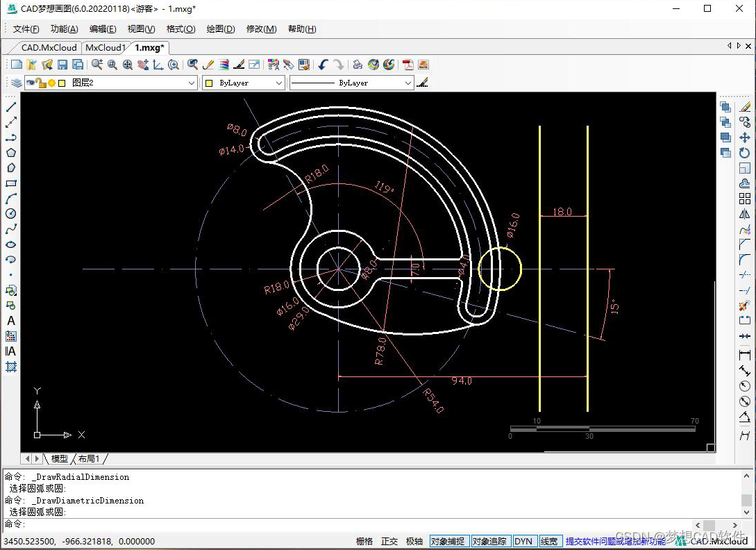Select the Radius dimension tool

tap(745, 386)
